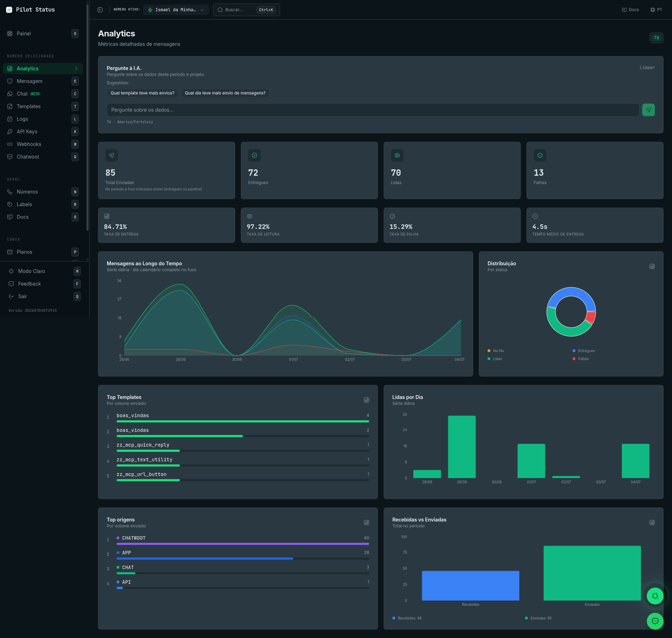The width and height of the screenshot is (672, 638).
Task: Click the eye icon in the Lidas card
Action: click(397, 155)
